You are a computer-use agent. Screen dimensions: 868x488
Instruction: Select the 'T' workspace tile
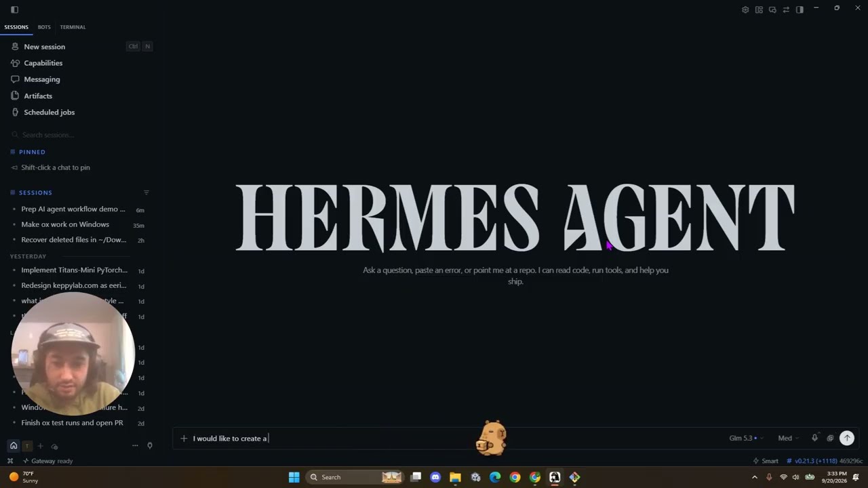pyautogui.click(x=27, y=446)
